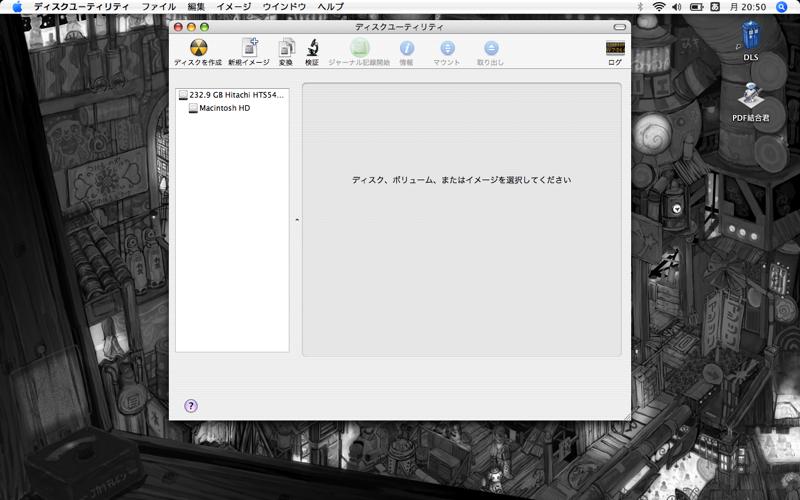Click the purple help question mark button
Screen dimensions: 800x500
point(191,406)
